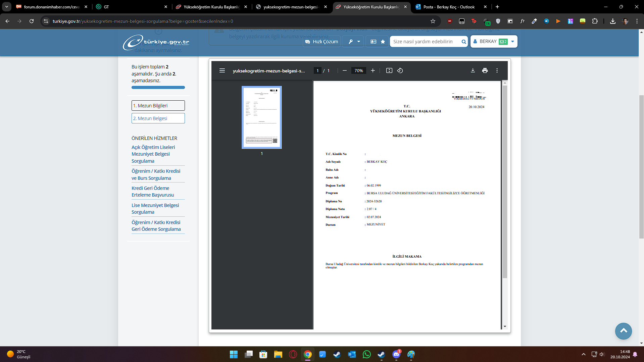Click the fit to page icon
Screen dimensions: 644x362
point(389,70)
